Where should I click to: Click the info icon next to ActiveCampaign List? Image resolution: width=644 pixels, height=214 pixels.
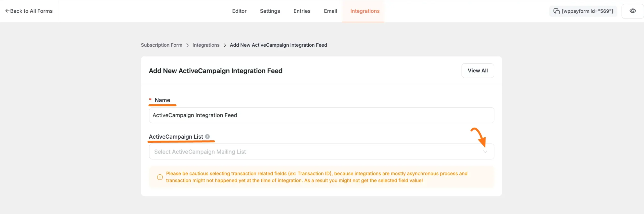207,136
